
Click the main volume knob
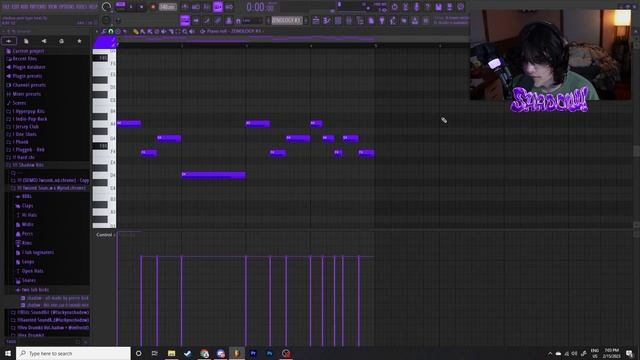tap(107, 7)
